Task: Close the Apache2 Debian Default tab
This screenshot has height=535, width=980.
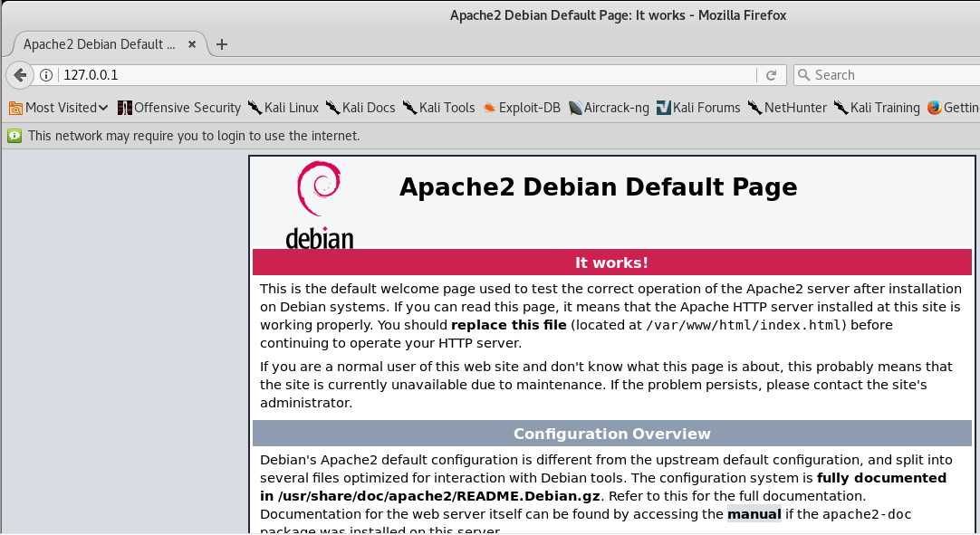Action: click(192, 44)
